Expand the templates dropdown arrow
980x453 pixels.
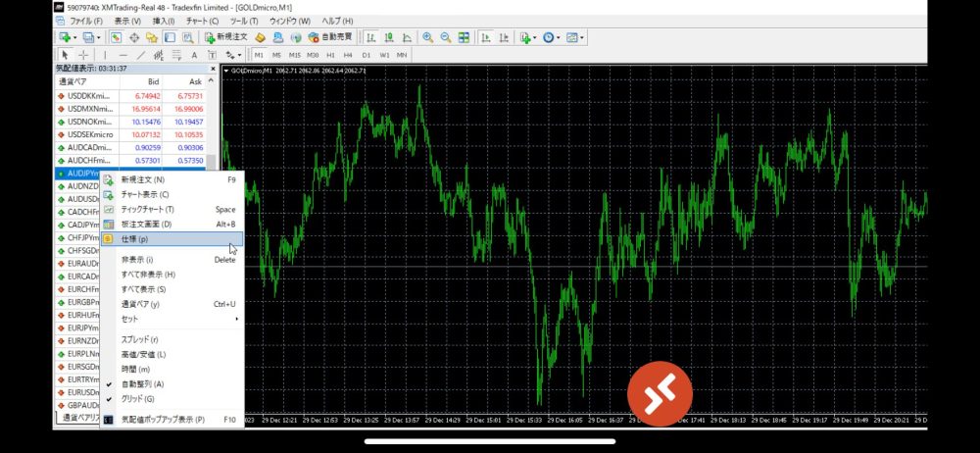(x=582, y=37)
